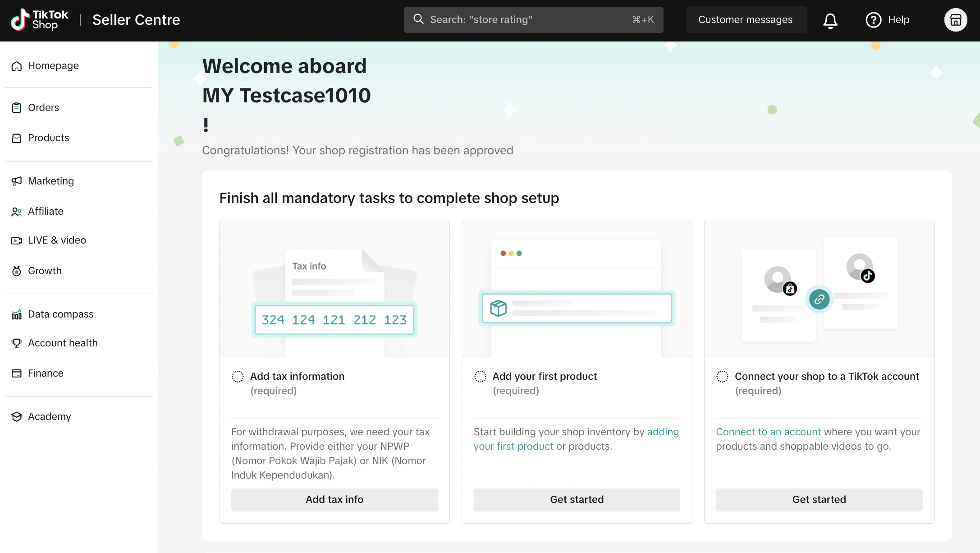The width and height of the screenshot is (980, 553).
Task: Click the Account health trophy icon
Action: (x=17, y=343)
